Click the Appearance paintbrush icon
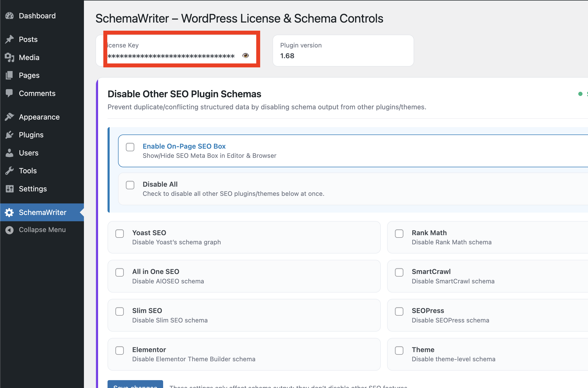 point(9,117)
